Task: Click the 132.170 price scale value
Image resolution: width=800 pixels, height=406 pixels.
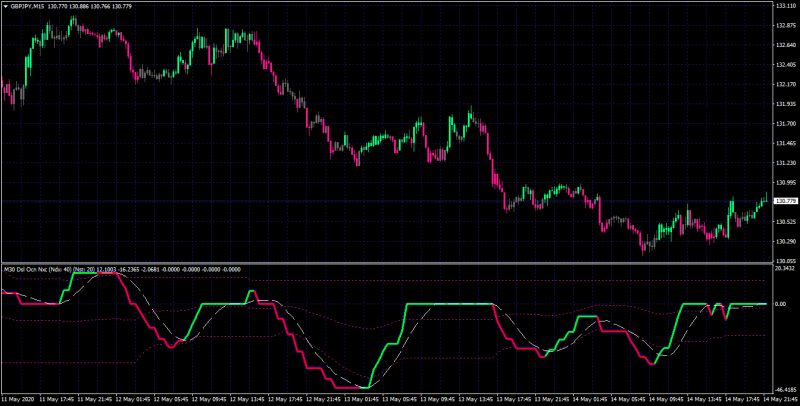Action: [x=786, y=84]
